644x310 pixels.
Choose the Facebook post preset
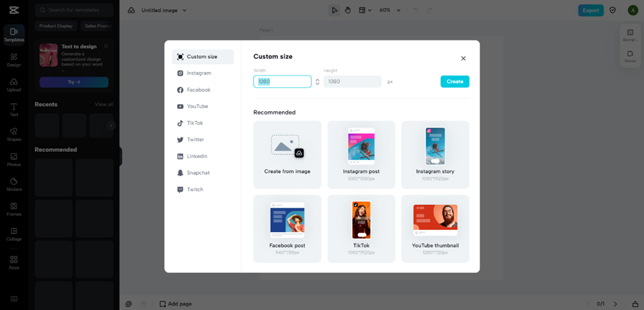[287, 229]
